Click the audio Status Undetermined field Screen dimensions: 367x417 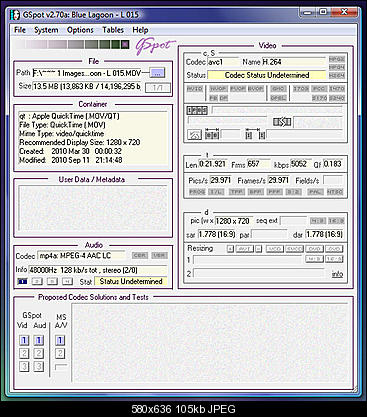pyautogui.click(x=131, y=282)
